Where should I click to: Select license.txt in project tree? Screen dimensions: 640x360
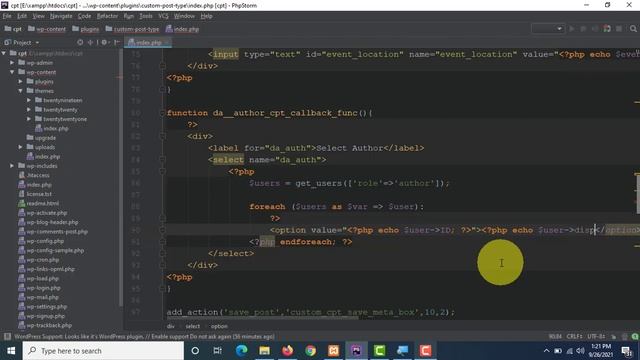pyautogui.click(x=35, y=194)
